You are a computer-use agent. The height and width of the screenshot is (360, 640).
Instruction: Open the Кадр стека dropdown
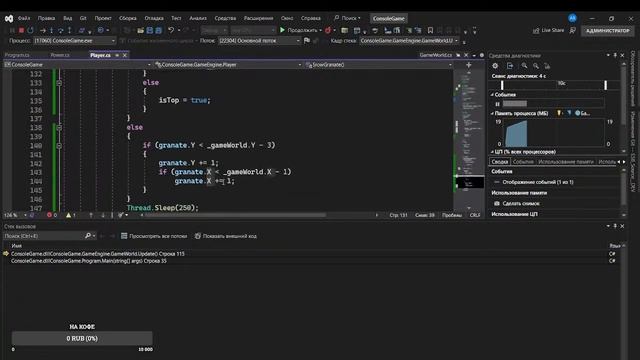coord(409,40)
